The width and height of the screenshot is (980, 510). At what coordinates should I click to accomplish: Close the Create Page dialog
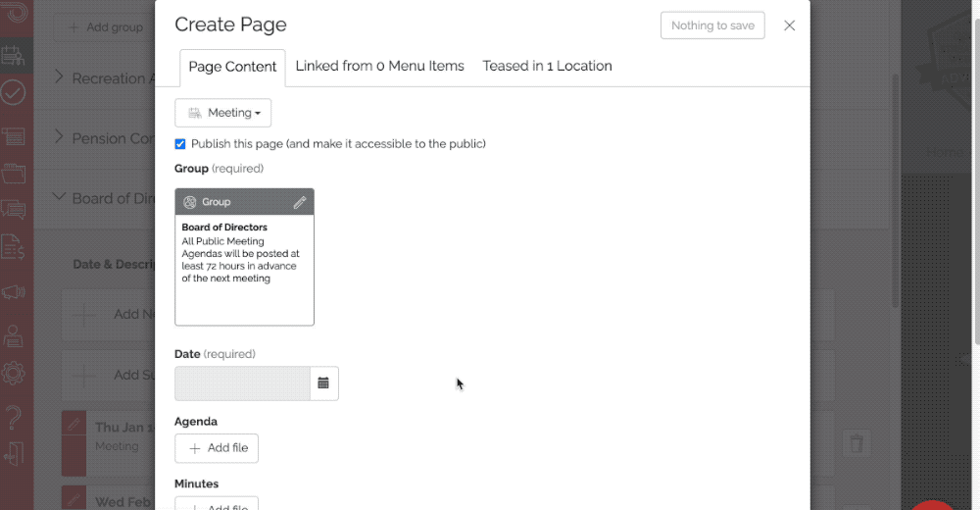coord(789,25)
